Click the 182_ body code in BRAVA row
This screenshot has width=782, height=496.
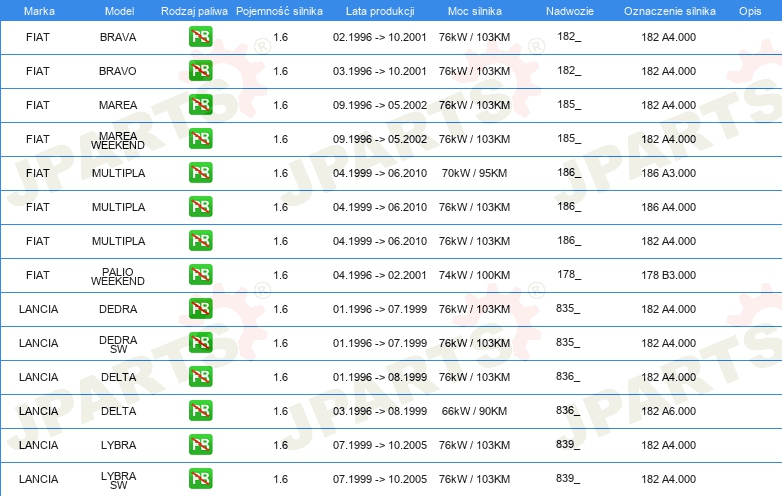(569, 36)
